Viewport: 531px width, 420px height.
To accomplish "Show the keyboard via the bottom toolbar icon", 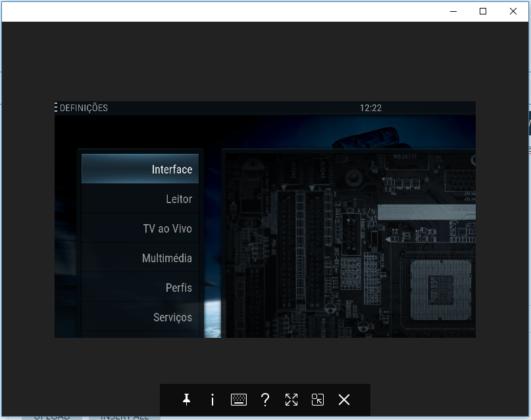I will (239, 400).
